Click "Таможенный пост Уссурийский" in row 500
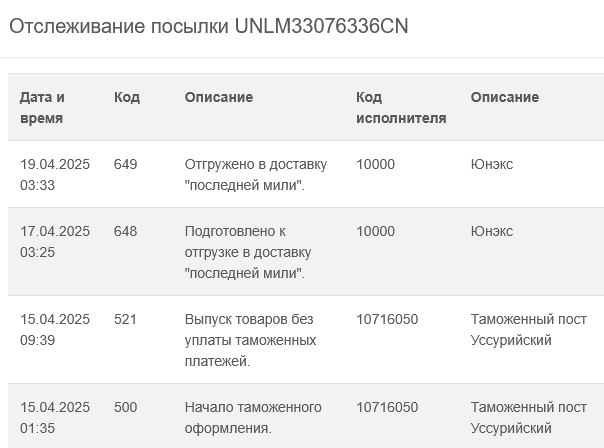The image size is (604, 448). 528,417
